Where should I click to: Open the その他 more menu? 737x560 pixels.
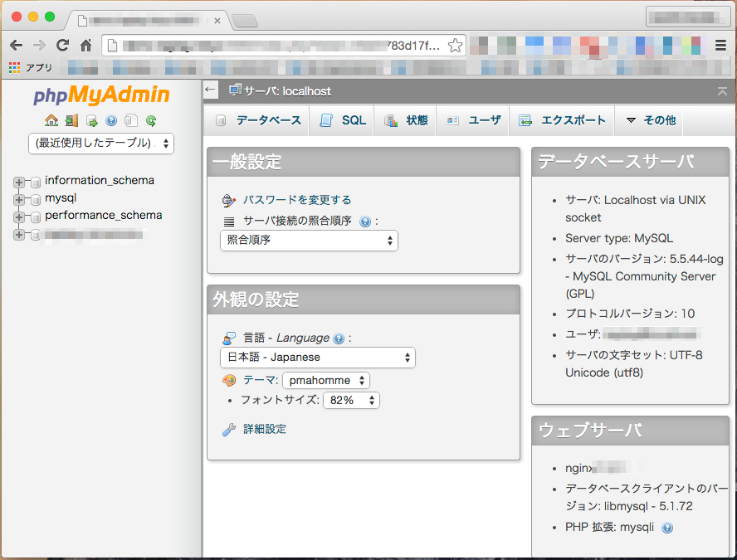[651, 121]
